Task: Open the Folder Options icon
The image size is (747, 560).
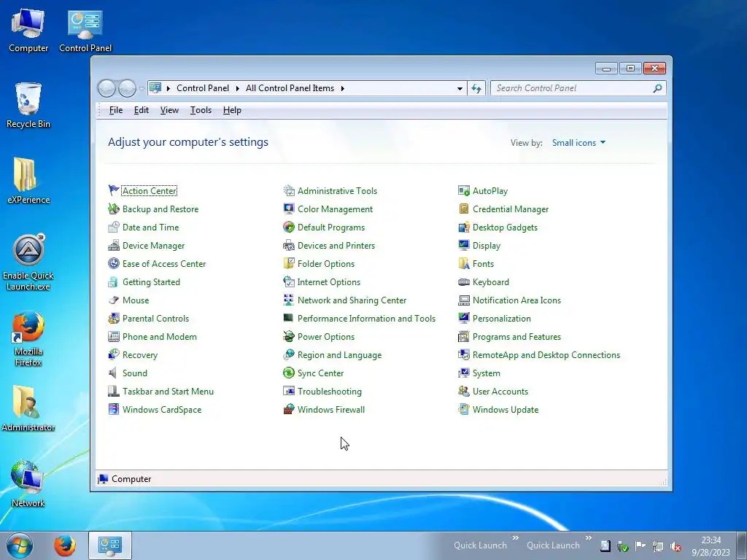Action: (289, 263)
